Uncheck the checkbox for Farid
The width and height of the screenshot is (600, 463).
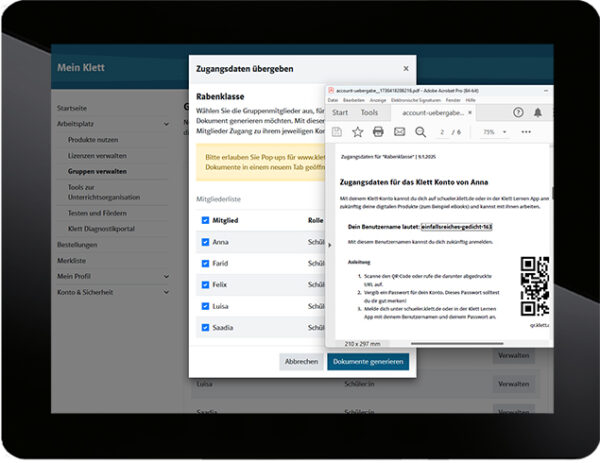pos(205,264)
